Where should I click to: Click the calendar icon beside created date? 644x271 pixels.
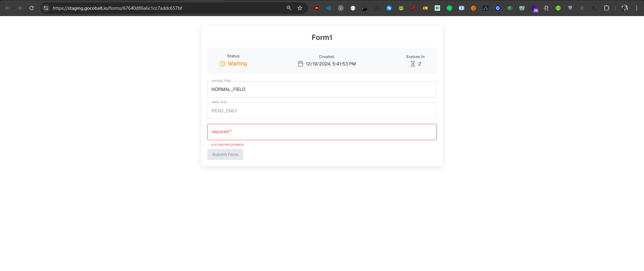(x=301, y=64)
